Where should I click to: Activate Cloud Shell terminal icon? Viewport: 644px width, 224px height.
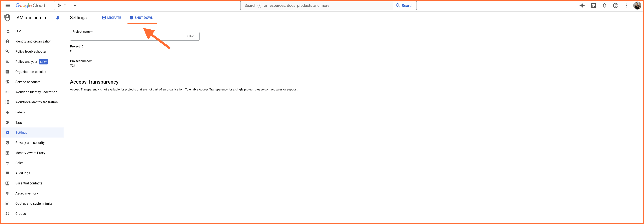(593, 6)
